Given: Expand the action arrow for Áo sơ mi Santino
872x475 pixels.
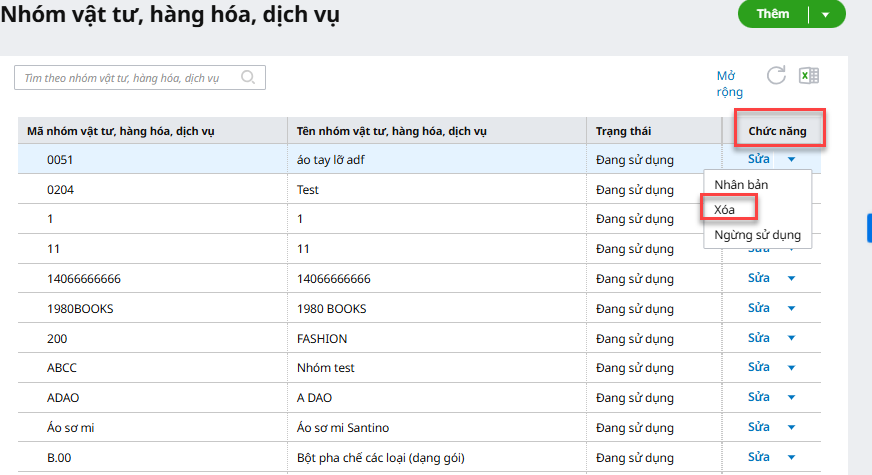Looking at the screenshot, I should click(x=790, y=428).
